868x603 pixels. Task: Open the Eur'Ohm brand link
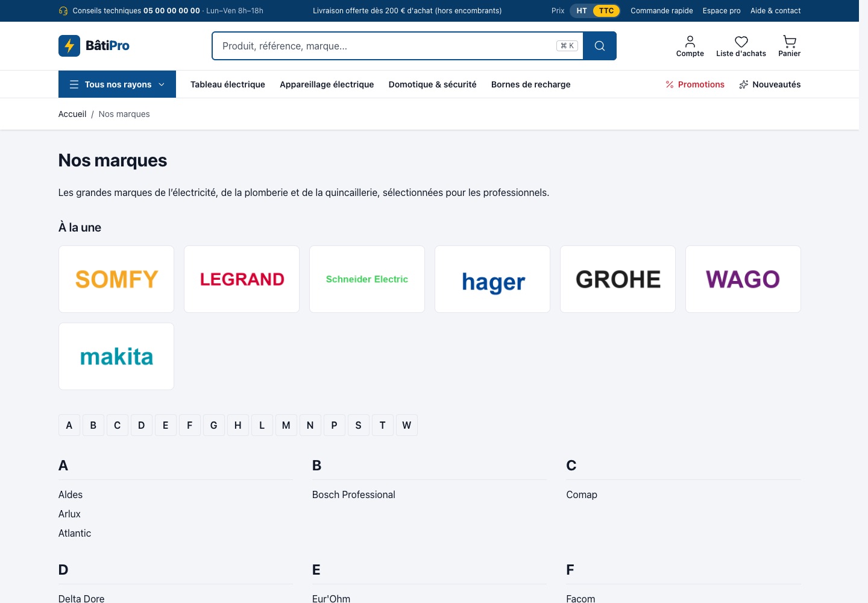coord(331,598)
